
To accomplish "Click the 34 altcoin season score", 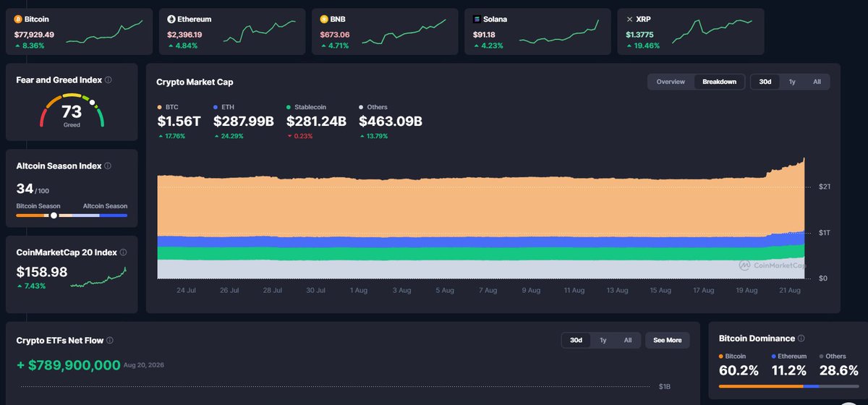I will coord(25,189).
